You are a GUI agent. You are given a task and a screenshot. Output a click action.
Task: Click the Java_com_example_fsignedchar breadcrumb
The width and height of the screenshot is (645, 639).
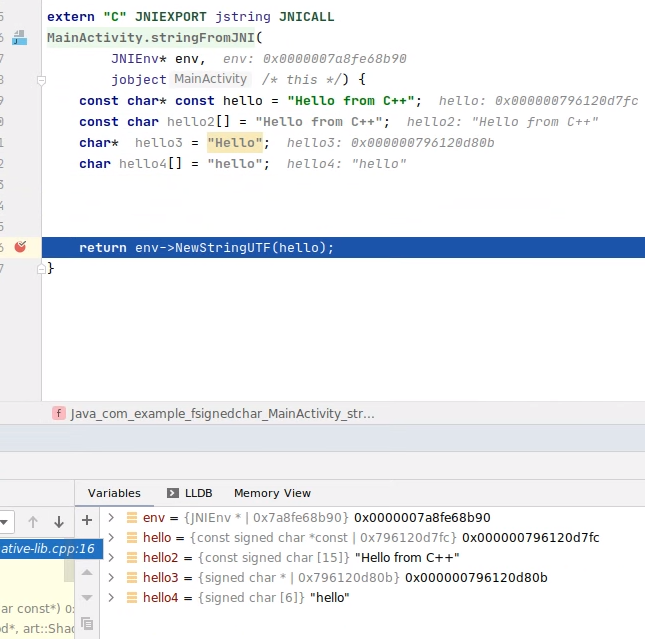[x=220, y=413]
